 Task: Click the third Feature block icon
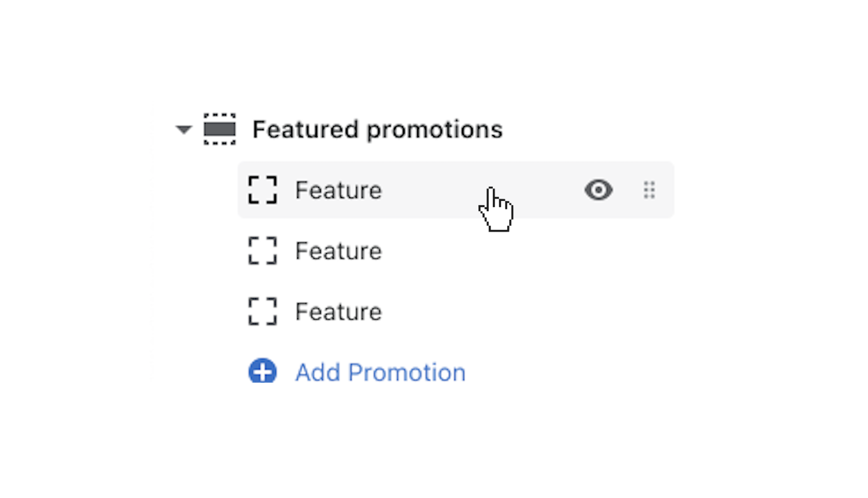coord(262,311)
